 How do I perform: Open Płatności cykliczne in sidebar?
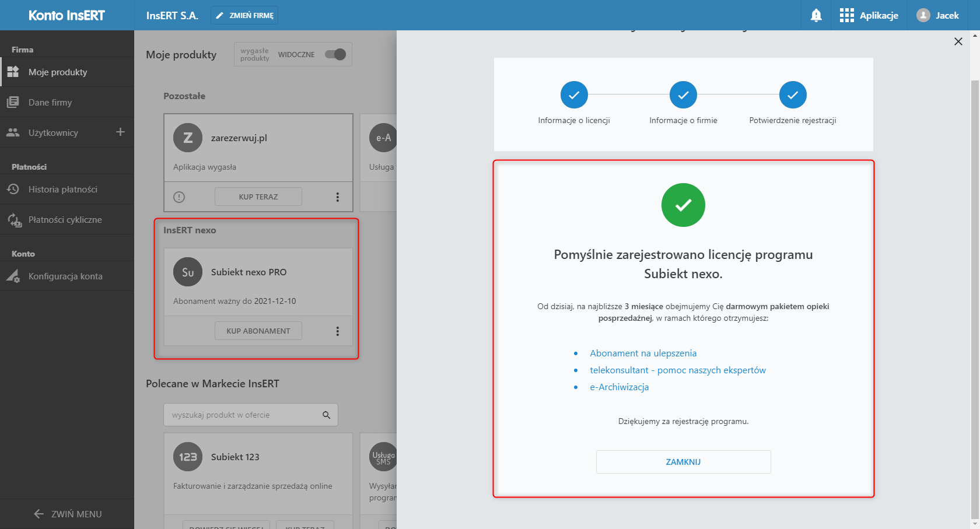(x=67, y=220)
